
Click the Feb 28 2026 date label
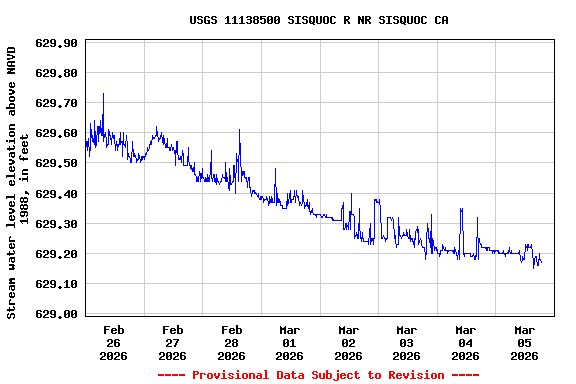231,343
